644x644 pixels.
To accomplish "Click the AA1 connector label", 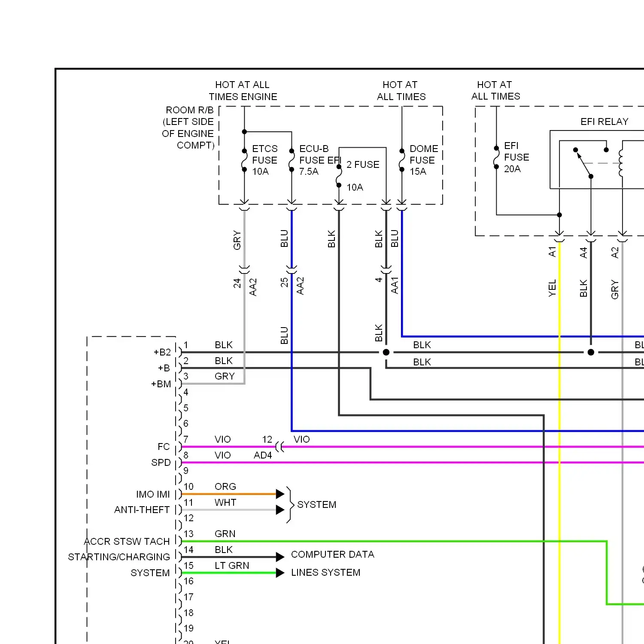I will pyautogui.click(x=395, y=285).
